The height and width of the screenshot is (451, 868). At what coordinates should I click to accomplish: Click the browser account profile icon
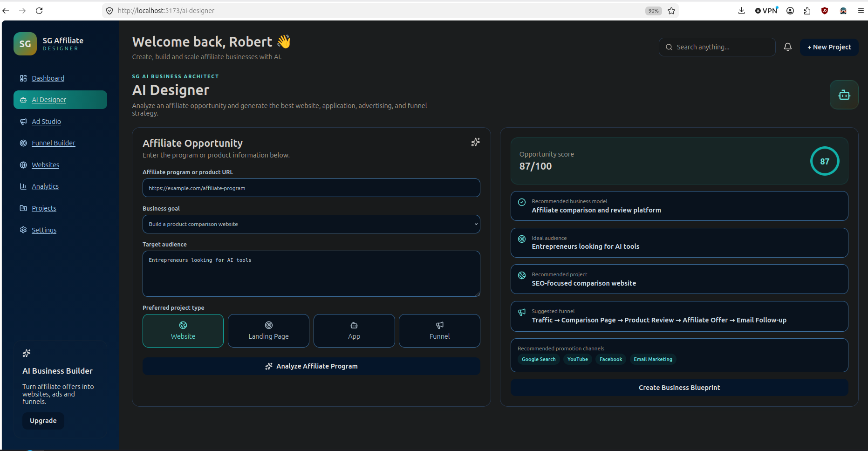point(790,11)
